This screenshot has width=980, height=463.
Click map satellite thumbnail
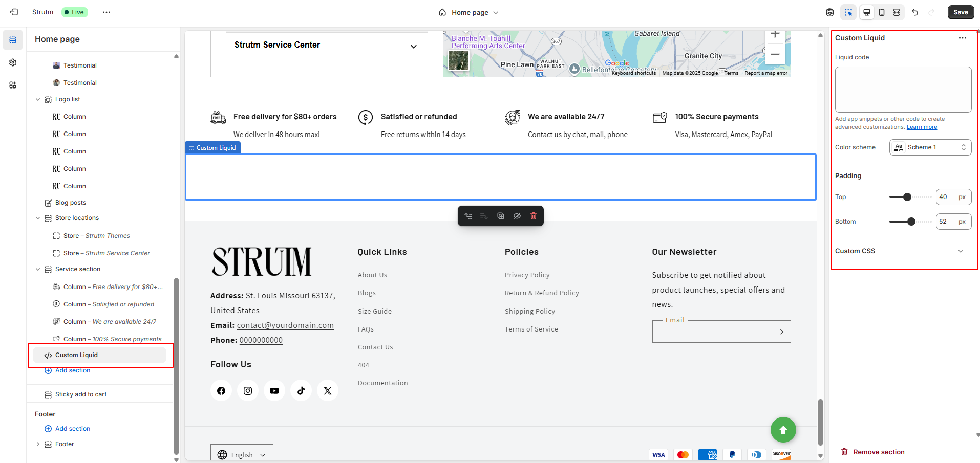459,60
